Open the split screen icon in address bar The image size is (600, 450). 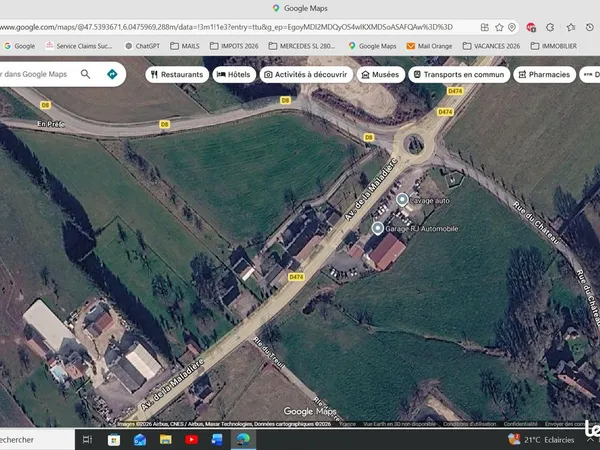tap(485, 27)
